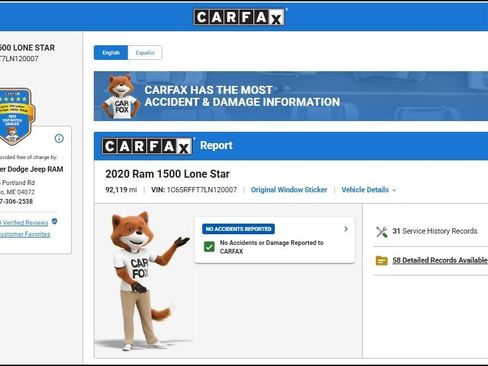This screenshot has width=488, height=366.
Task: Click the 92,119 mi mileage value
Action: click(121, 190)
